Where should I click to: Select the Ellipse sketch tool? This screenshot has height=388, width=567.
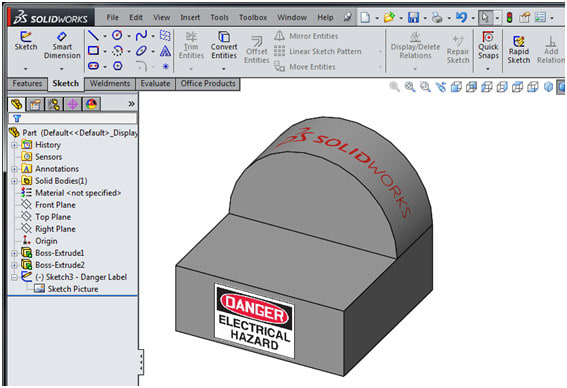141,51
